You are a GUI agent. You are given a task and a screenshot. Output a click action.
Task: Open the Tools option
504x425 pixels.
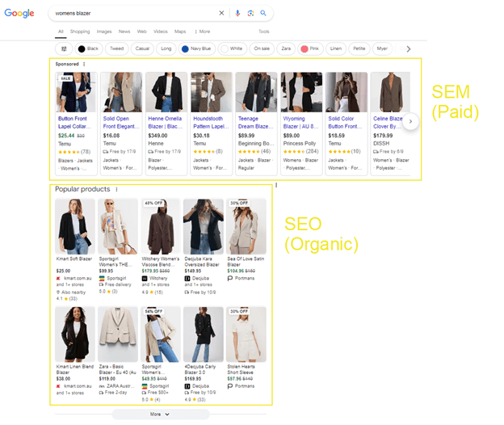point(263,32)
